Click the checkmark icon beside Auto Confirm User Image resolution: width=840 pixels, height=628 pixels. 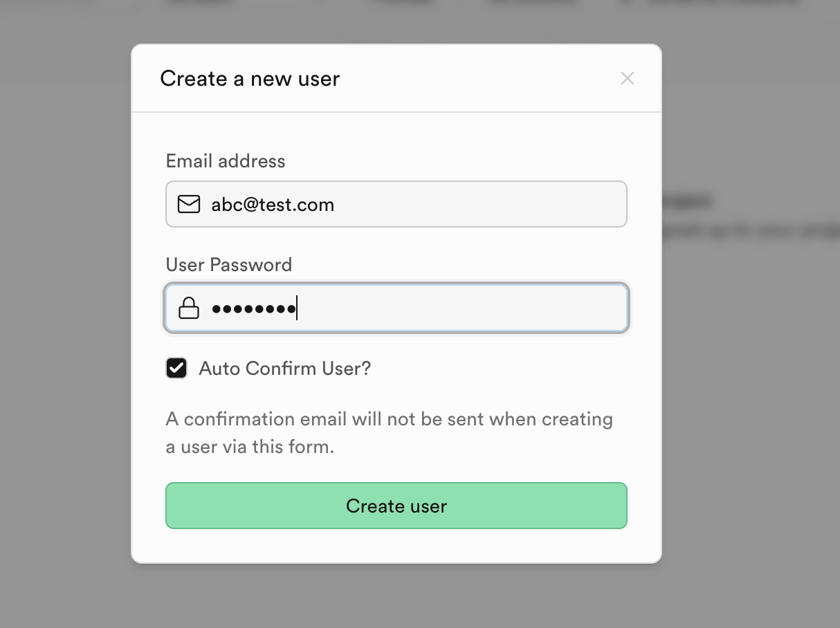[176, 367]
